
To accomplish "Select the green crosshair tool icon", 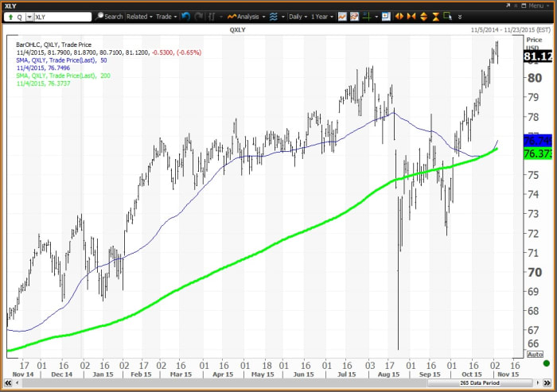I will 367,17.
